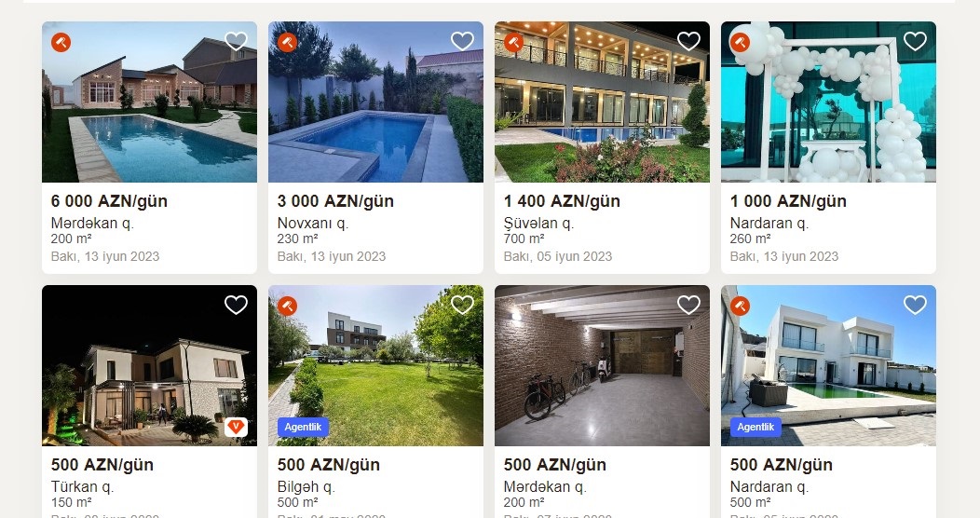Click orange hammer badge on Novxanı pool photo
This screenshot has width=980, height=518.
pos(288,43)
